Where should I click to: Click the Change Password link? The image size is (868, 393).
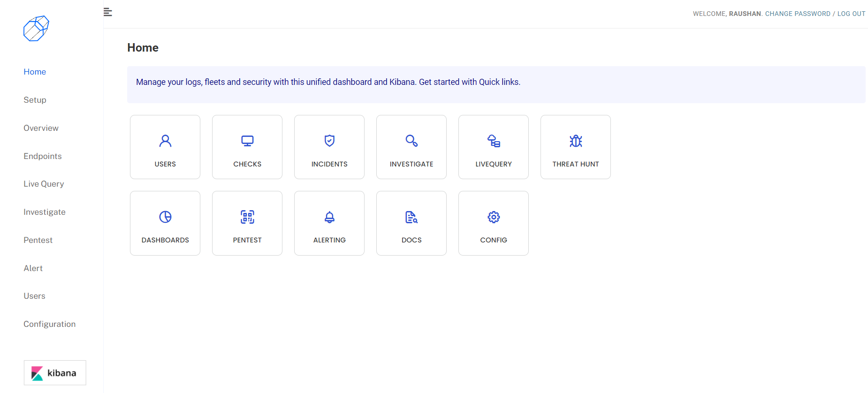[798, 14]
